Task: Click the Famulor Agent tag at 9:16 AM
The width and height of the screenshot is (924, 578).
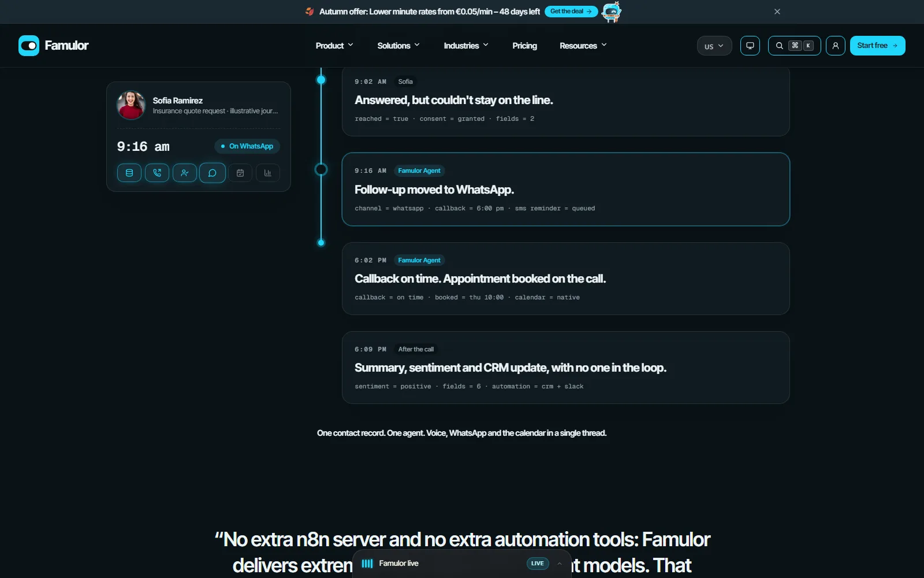Action: pos(419,171)
